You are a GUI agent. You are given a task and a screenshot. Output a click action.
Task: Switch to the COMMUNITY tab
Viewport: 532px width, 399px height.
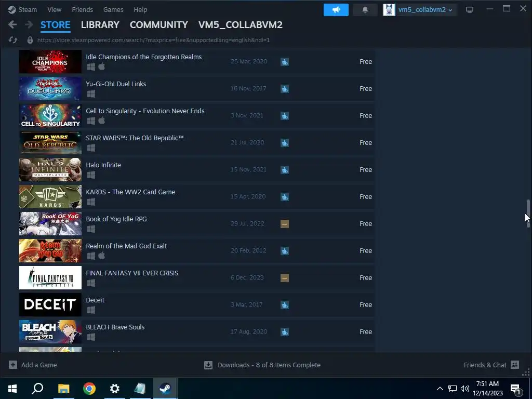(159, 25)
